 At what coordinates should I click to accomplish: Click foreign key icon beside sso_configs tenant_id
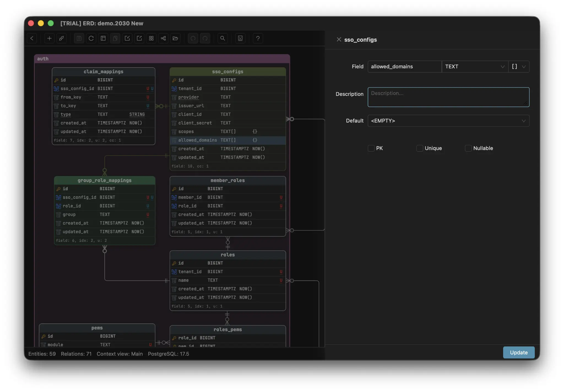point(174,89)
